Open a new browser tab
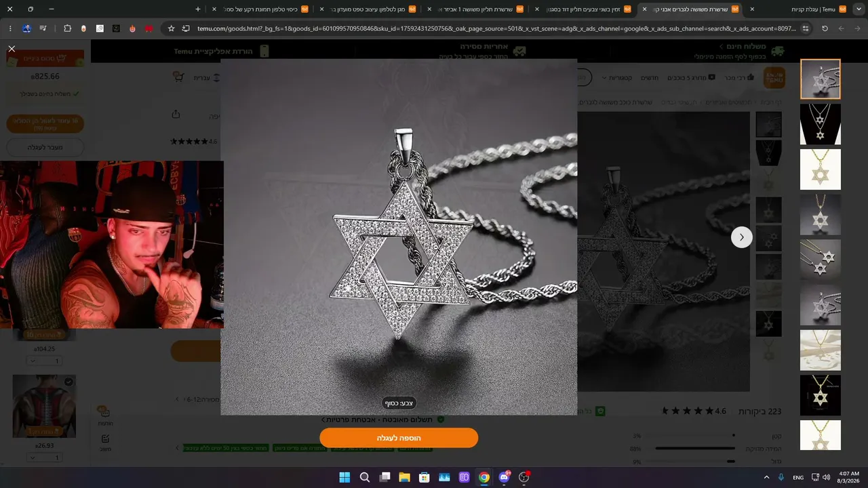The image size is (868, 488). click(x=198, y=9)
